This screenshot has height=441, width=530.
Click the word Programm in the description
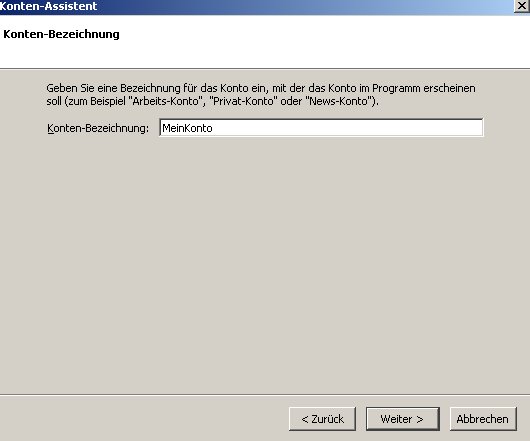[396, 89]
